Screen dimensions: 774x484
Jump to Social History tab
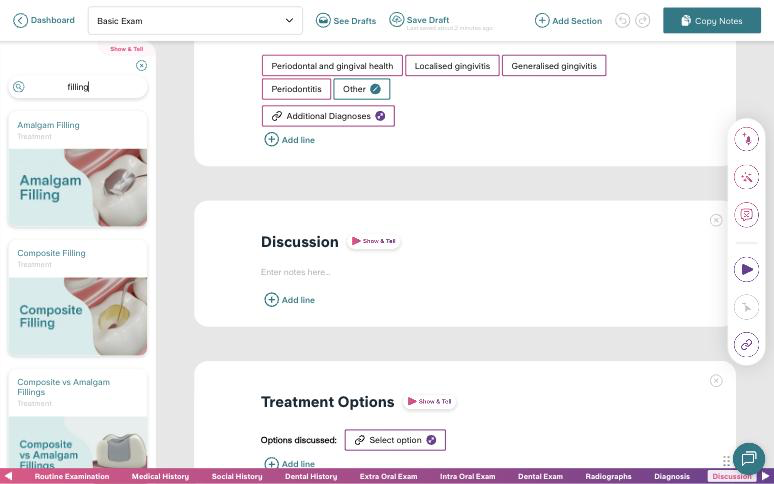click(x=237, y=476)
